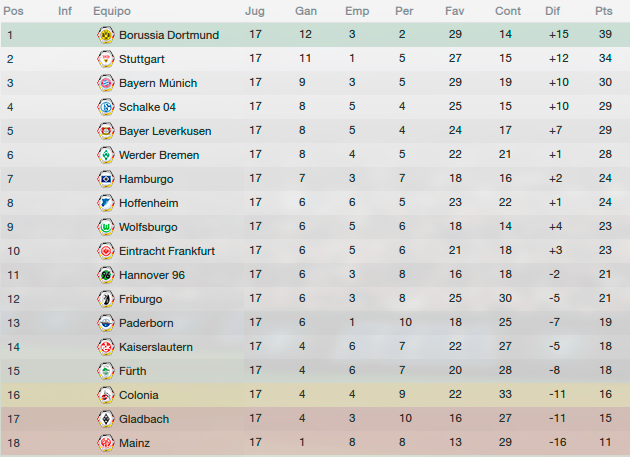Click the Fav goals column header
The height and width of the screenshot is (457, 630).
pos(454,11)
